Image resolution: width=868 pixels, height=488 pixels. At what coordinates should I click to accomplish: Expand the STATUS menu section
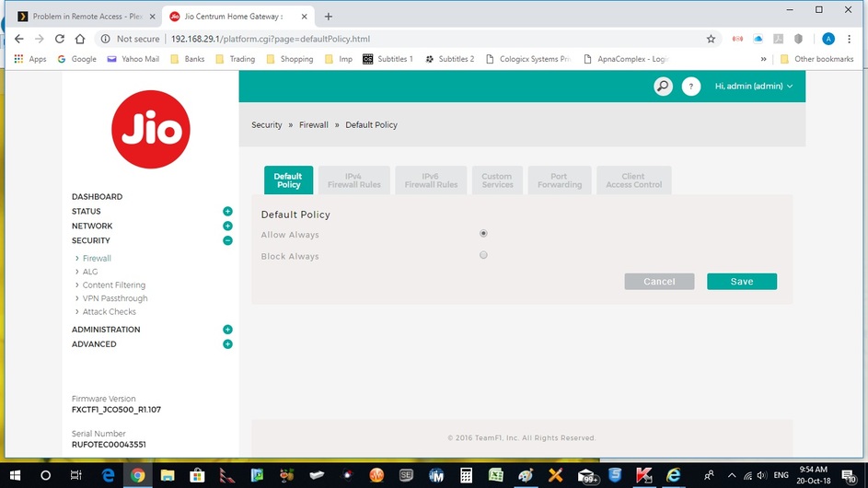[x=227, y=211]
